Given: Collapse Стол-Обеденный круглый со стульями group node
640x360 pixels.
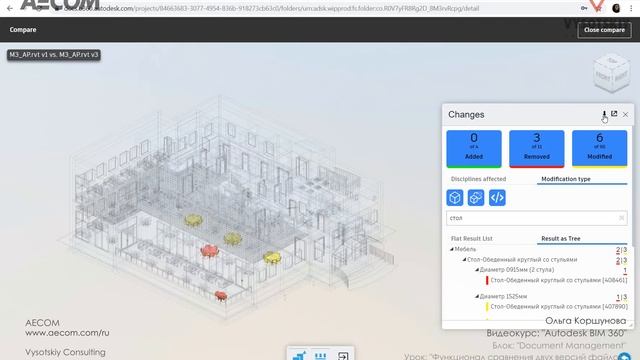Looking at the screenshot, I should pos(464,260).
